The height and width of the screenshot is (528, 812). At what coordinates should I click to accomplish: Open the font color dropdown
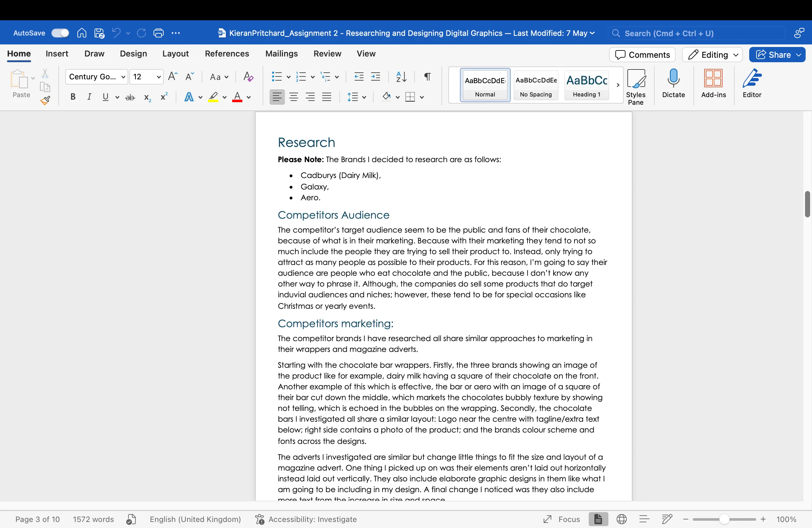(249, 97)
